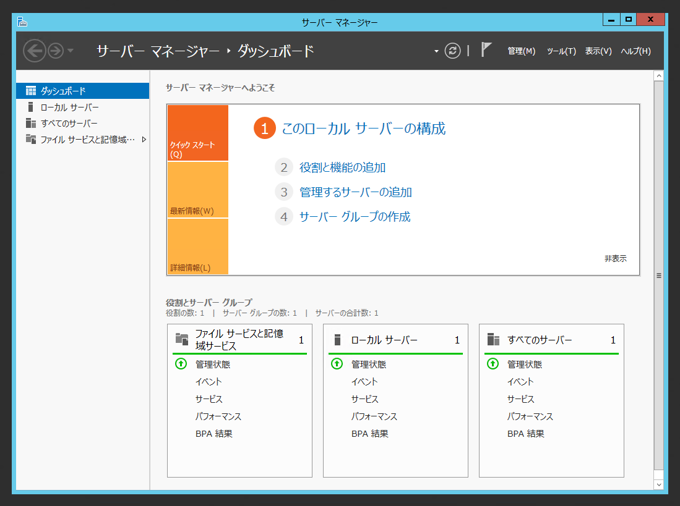
Task: Open サービス in すべてのサーバー tile
Action: [x=521, y=399]
